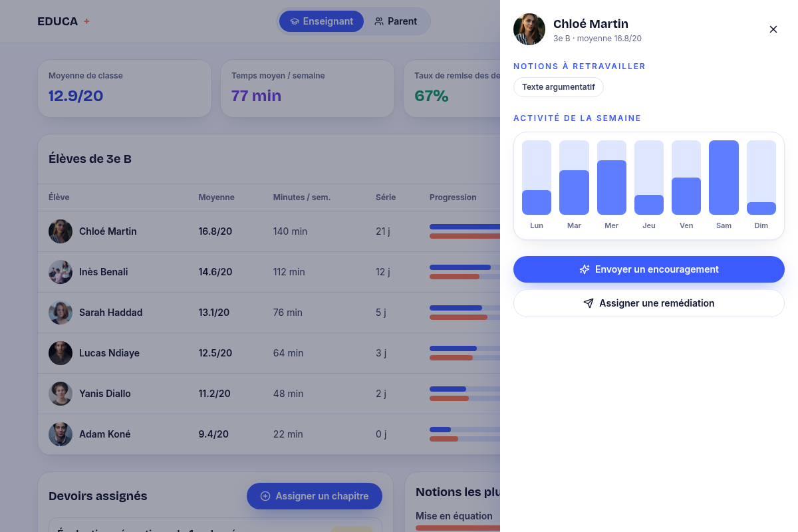Click the EDUCA logo text

[x=58, y=21]
